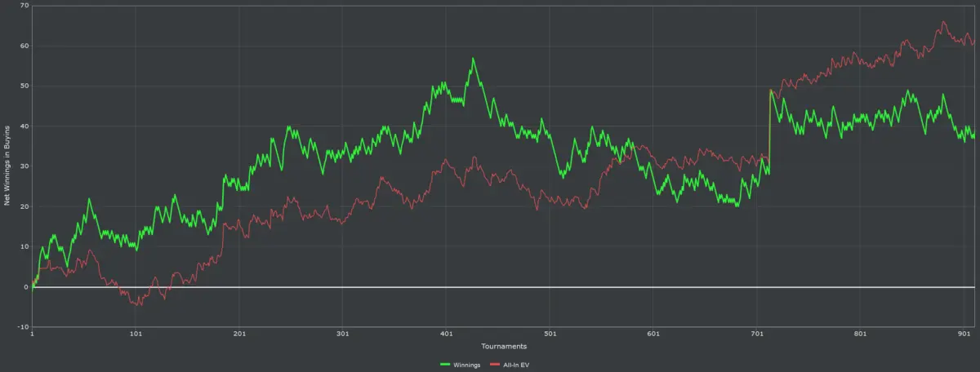Click the 401 tick label on x-axis
The height and width of the screenshot is (372, 980).
(x=446, y=334)
